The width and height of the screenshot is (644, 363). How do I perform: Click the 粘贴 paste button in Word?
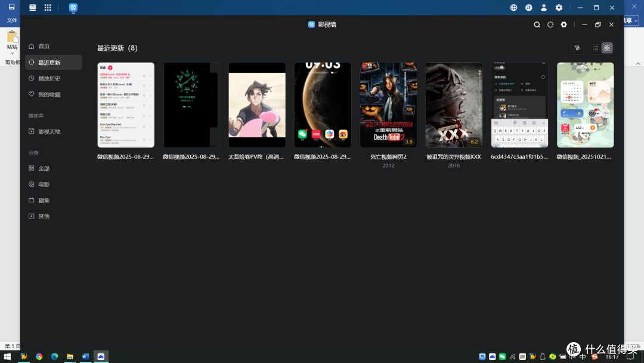(12, 40)
